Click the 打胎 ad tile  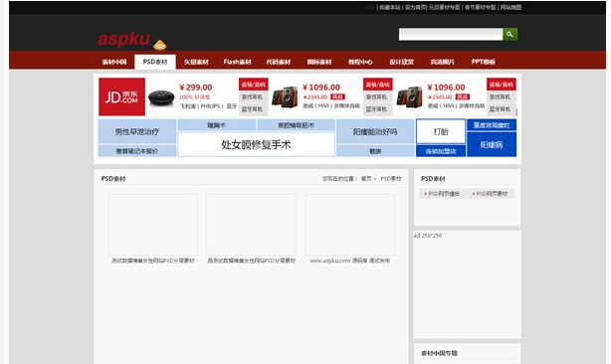tap(441, 131)
